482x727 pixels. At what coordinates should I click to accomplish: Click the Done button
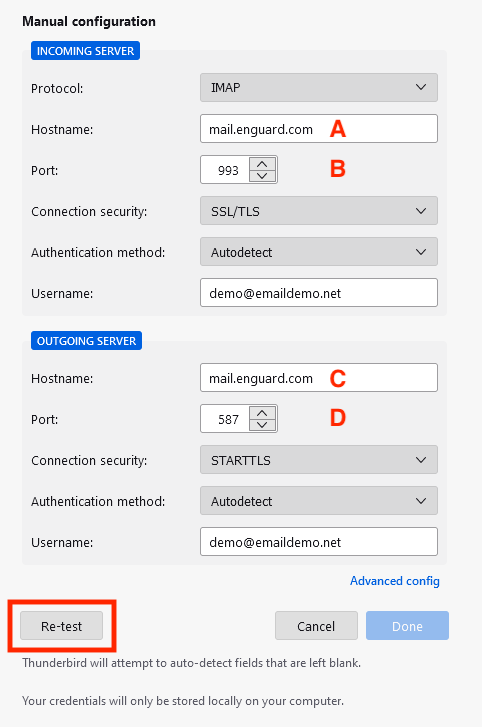407,626
